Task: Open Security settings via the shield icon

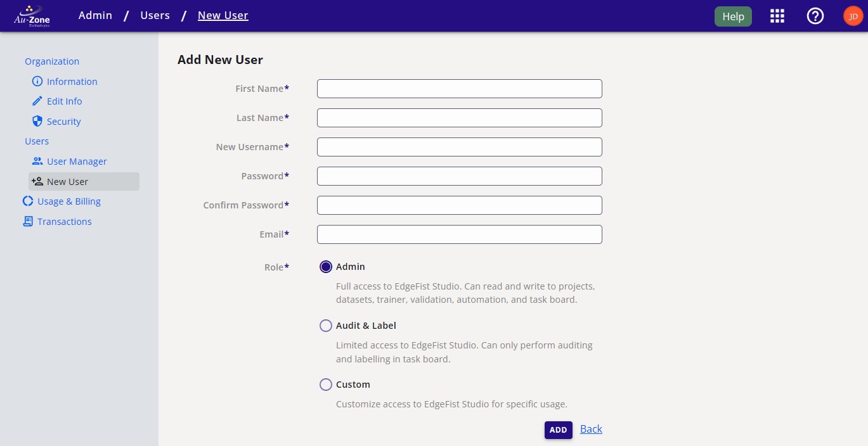Action: pyautogui.click(x=37, y=121)
